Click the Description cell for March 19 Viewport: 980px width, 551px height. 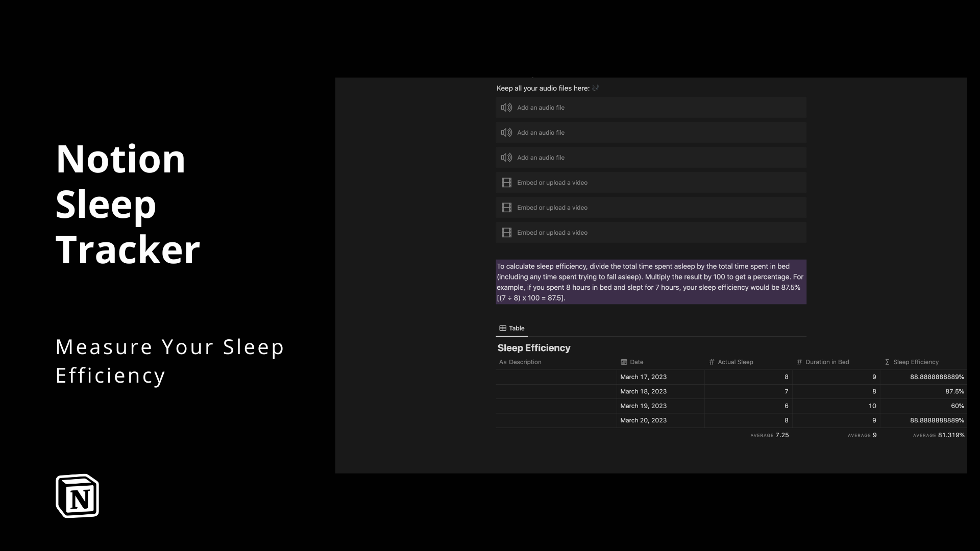pyautogui.click(x=556, y=406)
